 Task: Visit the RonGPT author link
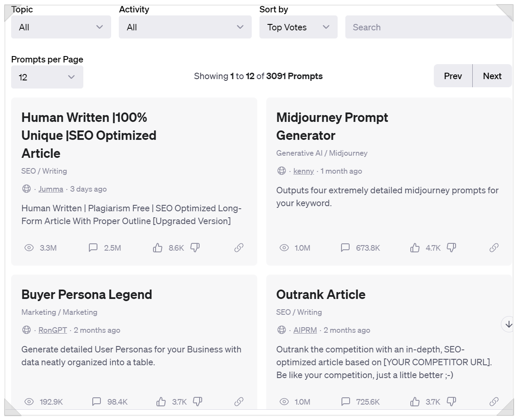coord(53,330)
